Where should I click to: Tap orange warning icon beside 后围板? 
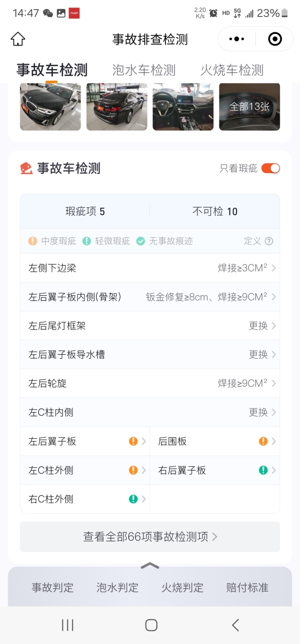263,441
